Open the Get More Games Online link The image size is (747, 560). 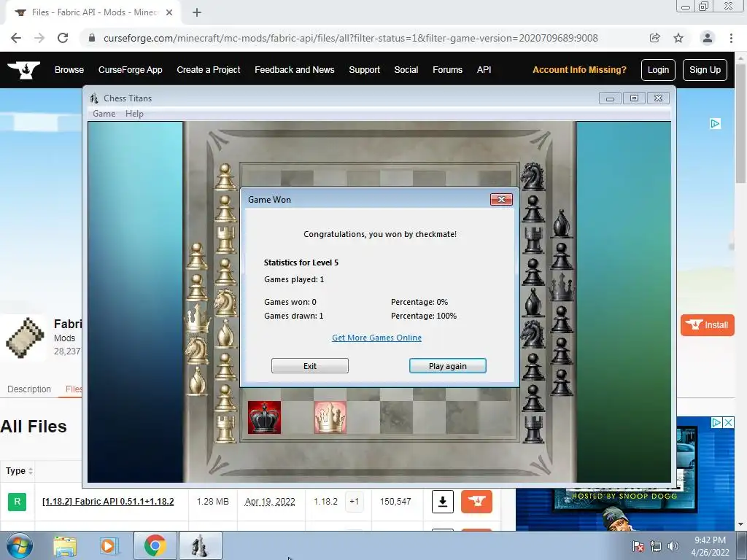[x=376, y=338]
